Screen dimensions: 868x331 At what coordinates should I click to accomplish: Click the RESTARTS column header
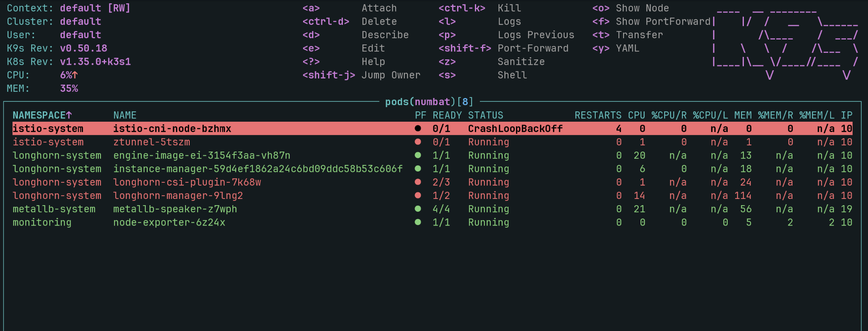(x=598, y=115)
